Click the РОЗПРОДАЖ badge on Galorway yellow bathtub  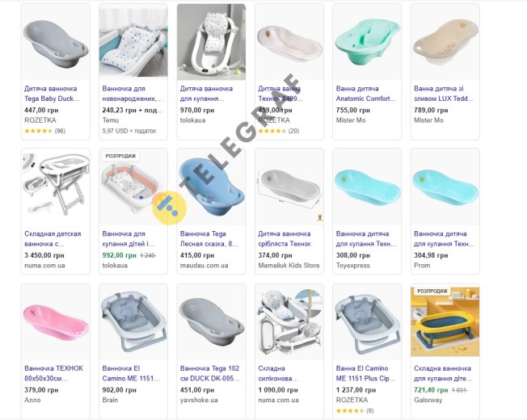tap(432, 291)
